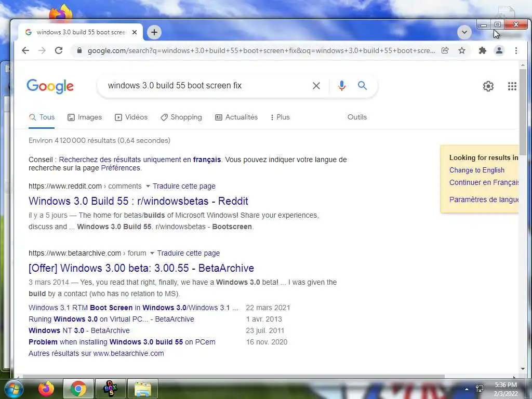This screenshot has height=399, width=532.
Task: Bookmark this page with the star
Action: [x=462, y=50]
